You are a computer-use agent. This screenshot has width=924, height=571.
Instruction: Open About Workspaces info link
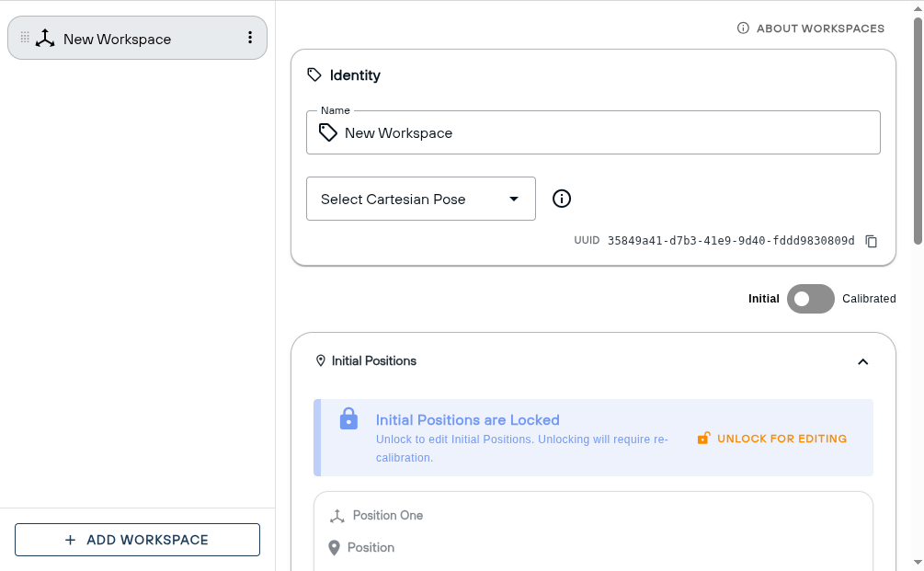pos(810,29)
